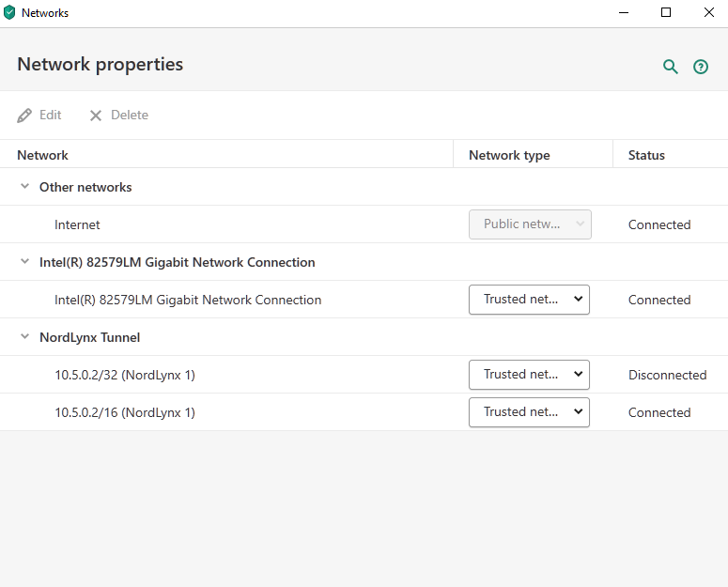This screenshot has width=728, height=587.
Task: Collapse the Other networks group
Action: [x=25, y=187]
